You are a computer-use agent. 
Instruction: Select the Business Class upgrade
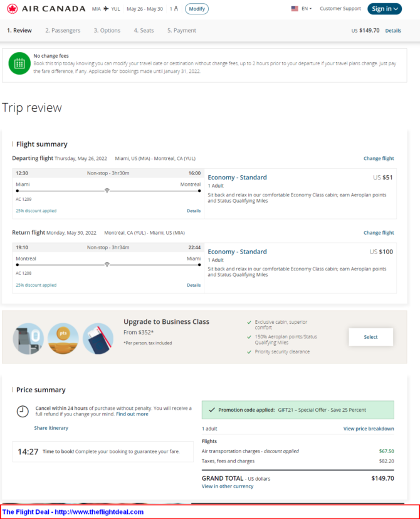coord(370,337)
